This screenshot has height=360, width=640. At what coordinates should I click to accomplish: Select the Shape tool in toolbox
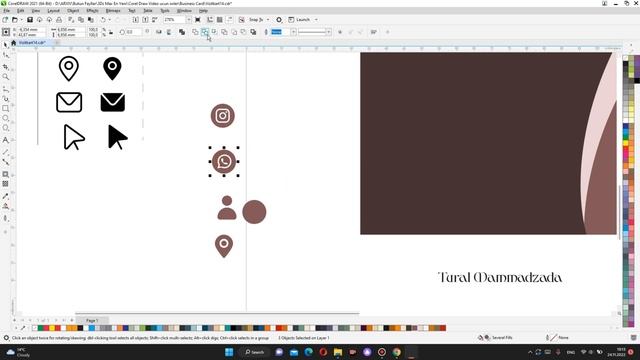tap(6, 55)
